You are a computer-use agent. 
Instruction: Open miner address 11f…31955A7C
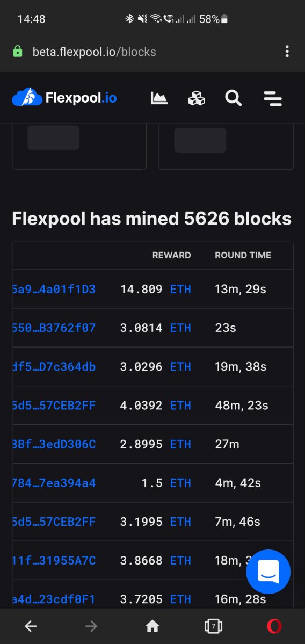(x=54, y=560)
